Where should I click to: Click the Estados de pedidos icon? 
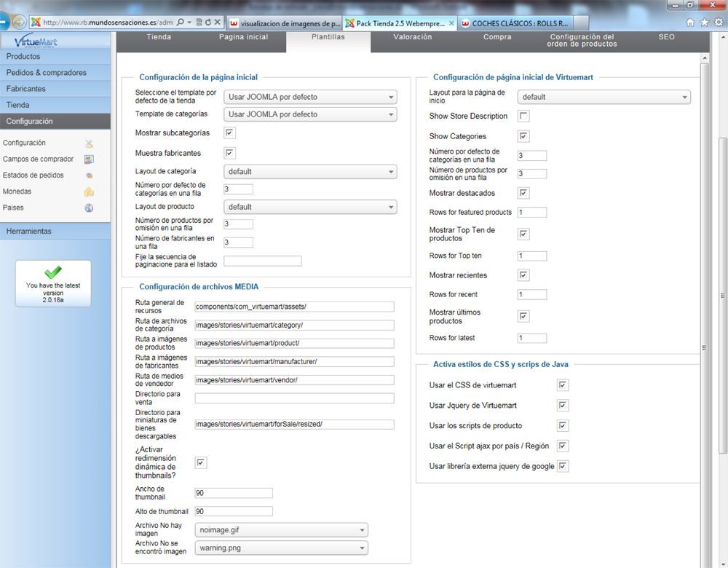89,175
